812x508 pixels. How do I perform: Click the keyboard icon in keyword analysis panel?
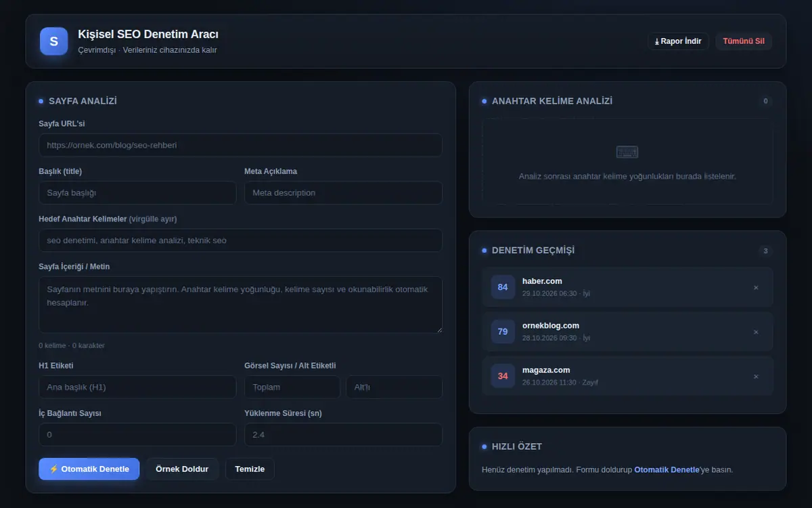[627, 152]
